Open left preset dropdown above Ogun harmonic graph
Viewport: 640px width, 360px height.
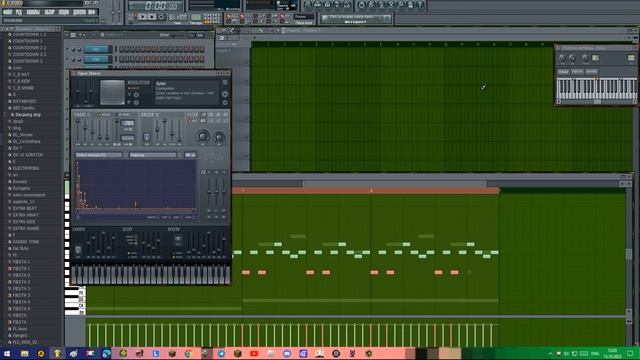[x=98, y=155]
